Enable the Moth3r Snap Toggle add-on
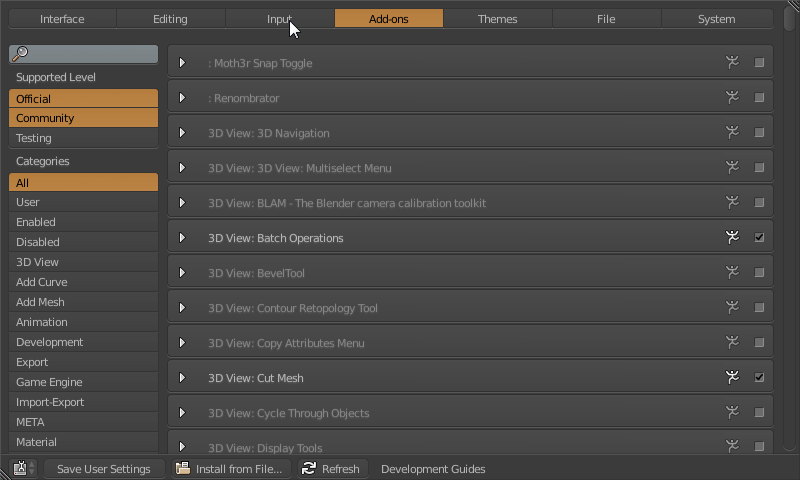 tap(759, 63)
